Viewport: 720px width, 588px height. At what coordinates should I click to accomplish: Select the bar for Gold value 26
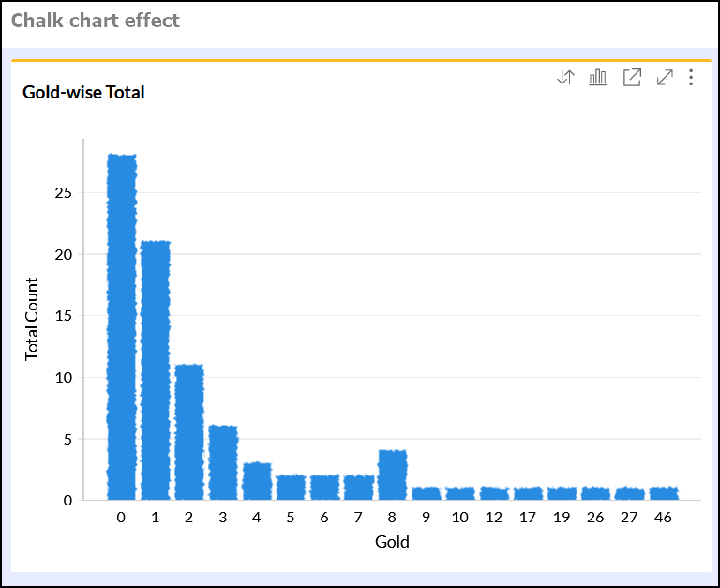click(x=595, y=493)
